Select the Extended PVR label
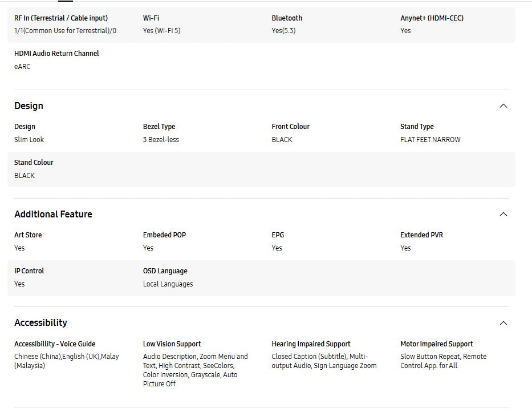The width and height of the screenshot is (532, 412). pos(421,235)
